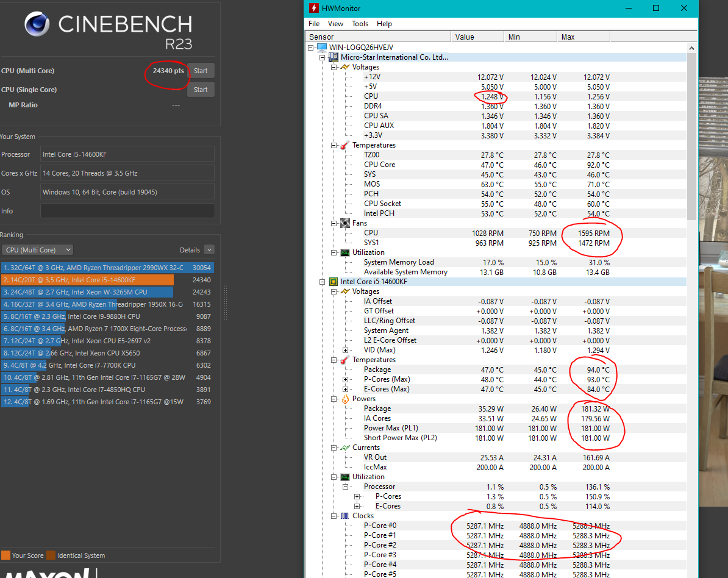Select the CPU Socket temperature row
728x578 pixels.
pos(496,204)
